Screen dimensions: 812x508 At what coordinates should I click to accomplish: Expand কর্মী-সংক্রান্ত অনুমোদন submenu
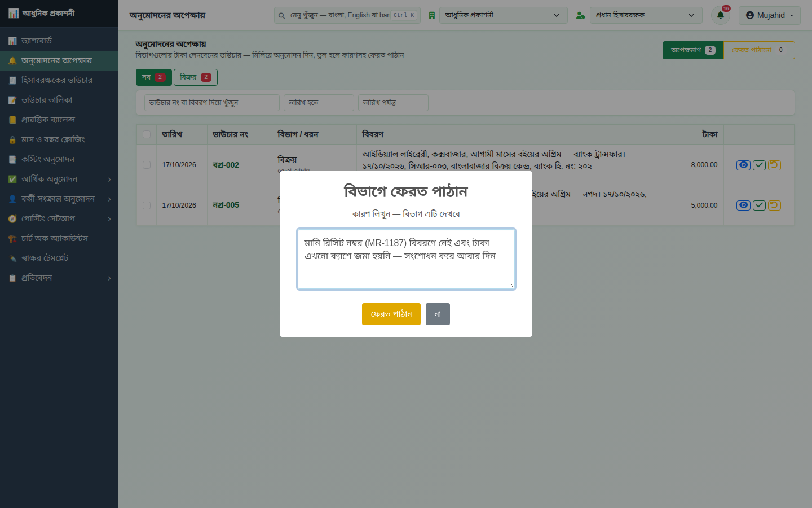(59, 199)
